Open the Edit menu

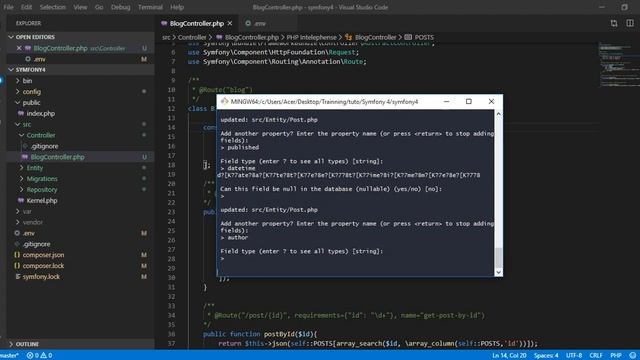coord(27,7)
